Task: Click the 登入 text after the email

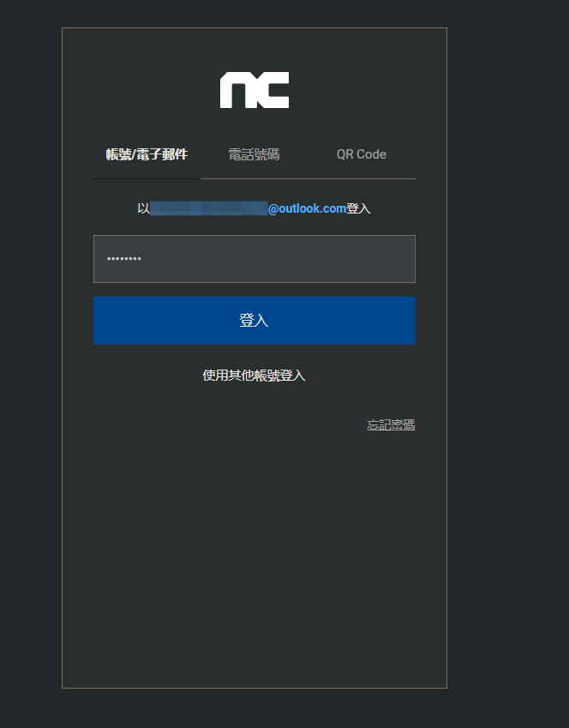Action: click(358, 208)
